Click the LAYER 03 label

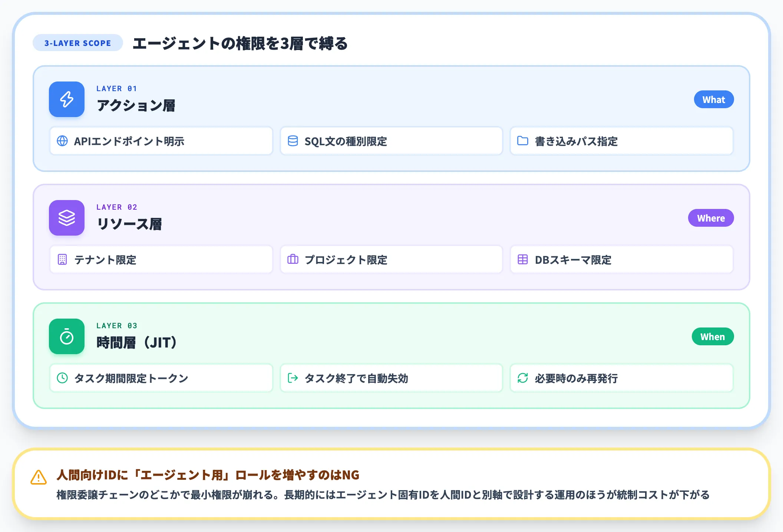117,326
